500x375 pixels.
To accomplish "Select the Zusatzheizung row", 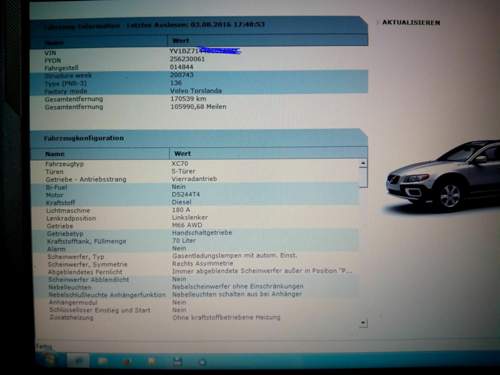I will [x=195, y=318].
